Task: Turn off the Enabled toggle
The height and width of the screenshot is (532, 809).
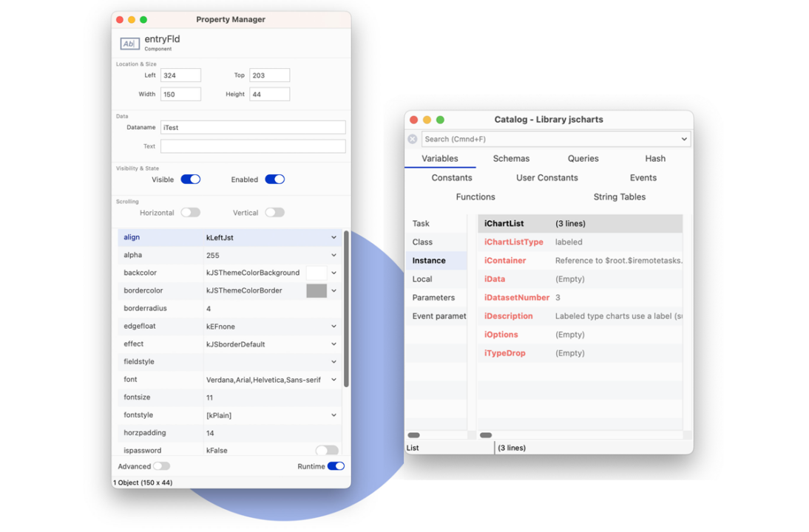Action: pyautogui.click(x=274, y=179)
